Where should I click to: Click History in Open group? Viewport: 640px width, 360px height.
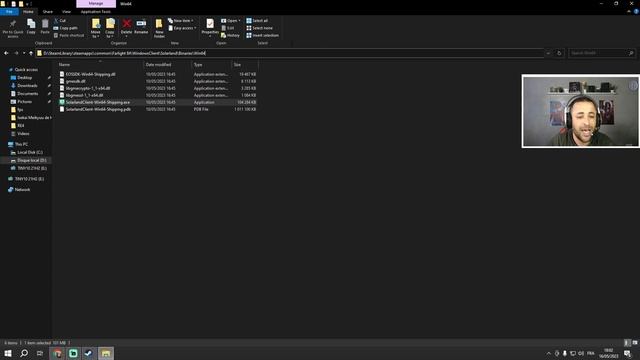coord(230,36)
